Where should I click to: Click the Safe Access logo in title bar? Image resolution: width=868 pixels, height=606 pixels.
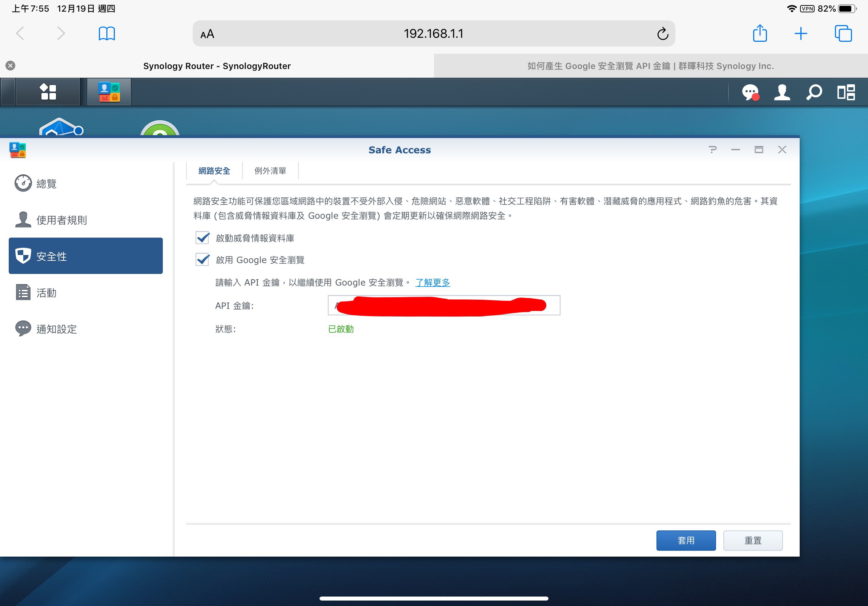point(17,150)
